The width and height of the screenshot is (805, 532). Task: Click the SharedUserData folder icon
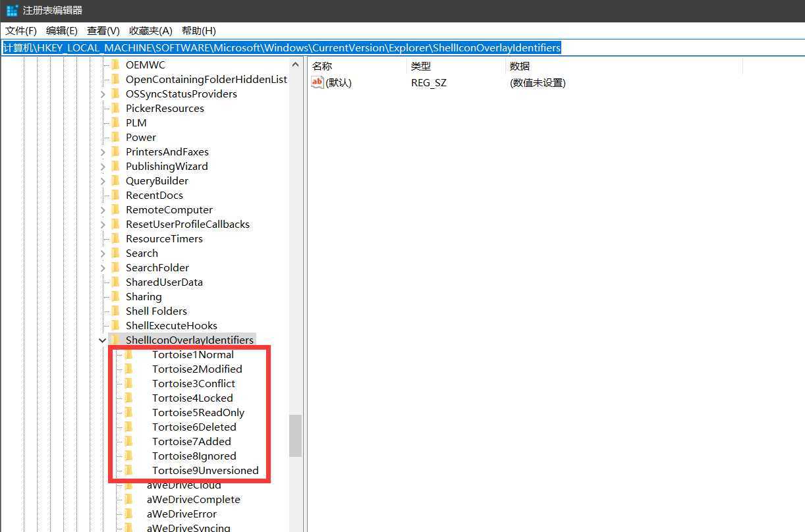tap(115, 282)
